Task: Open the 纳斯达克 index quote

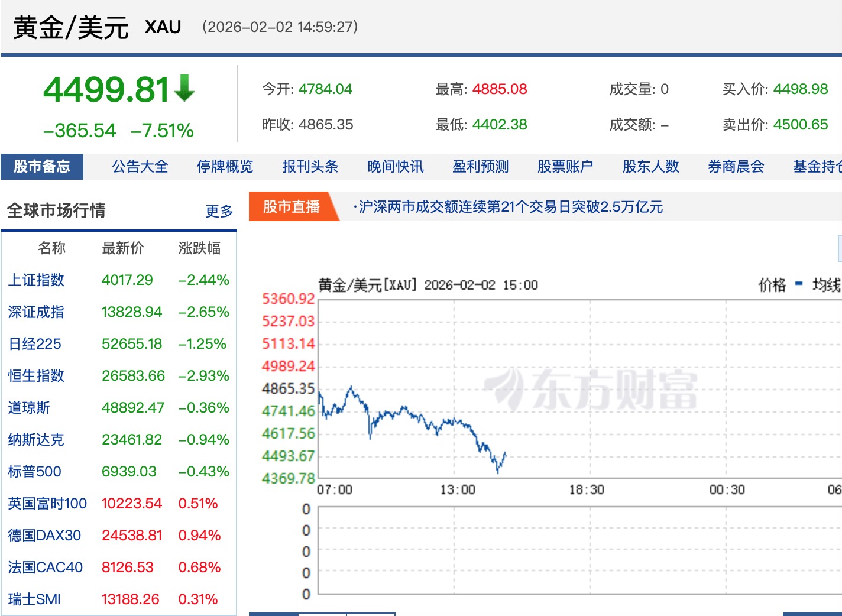Action: point(36,440)
